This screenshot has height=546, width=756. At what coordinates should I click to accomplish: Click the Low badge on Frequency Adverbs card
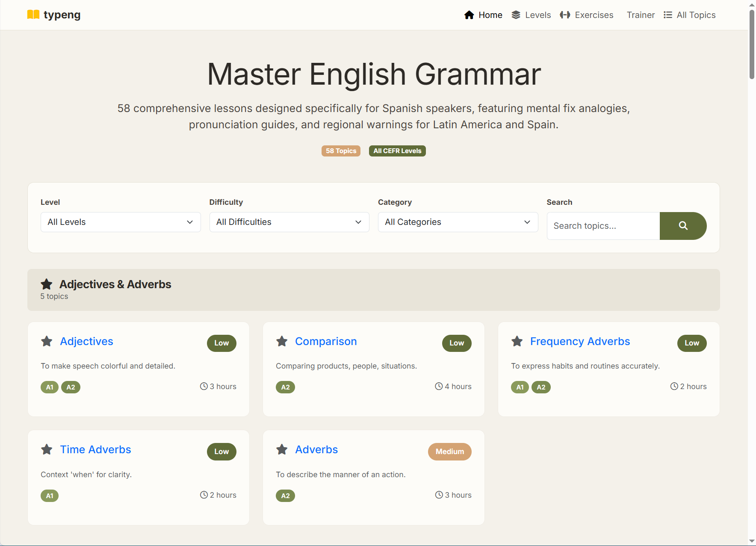692,343
